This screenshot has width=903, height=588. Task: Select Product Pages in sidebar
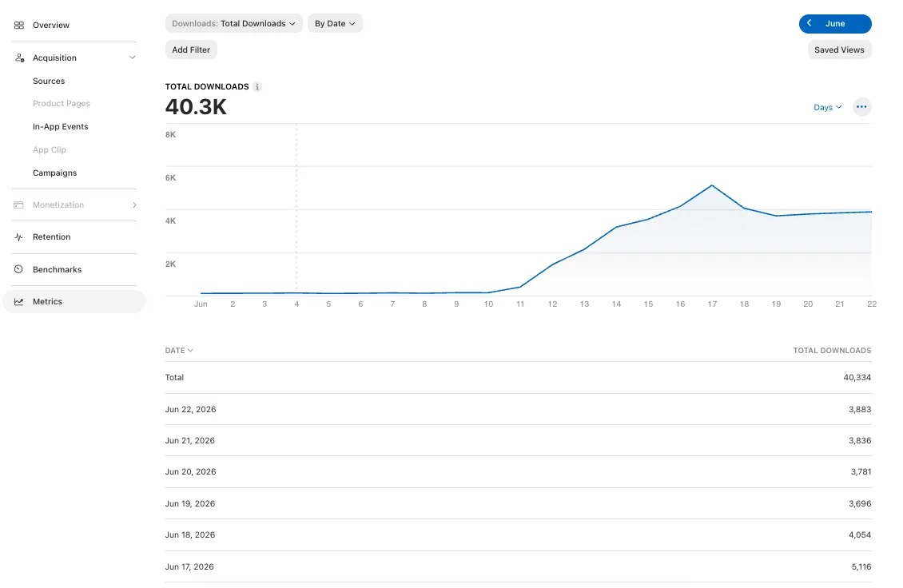pyautogui.click(x=62, y=104)
